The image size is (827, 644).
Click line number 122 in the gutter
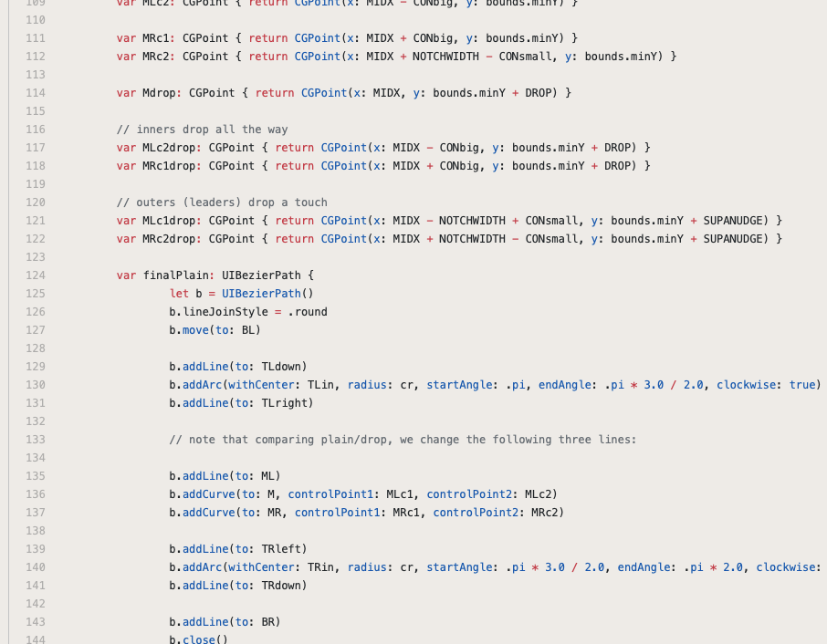(x=36, y=239)
